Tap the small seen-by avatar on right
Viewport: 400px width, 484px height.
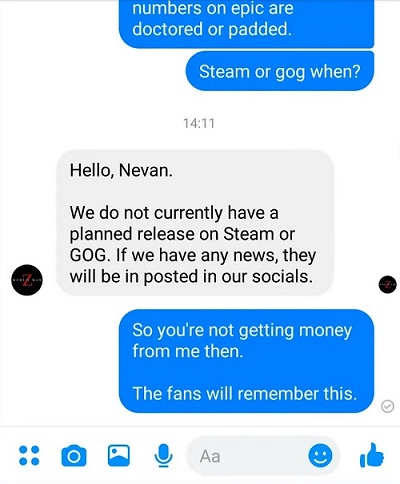point(387,285)
